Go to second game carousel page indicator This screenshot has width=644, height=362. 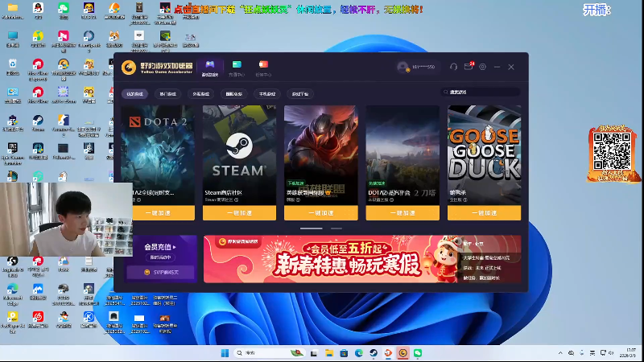336,228
